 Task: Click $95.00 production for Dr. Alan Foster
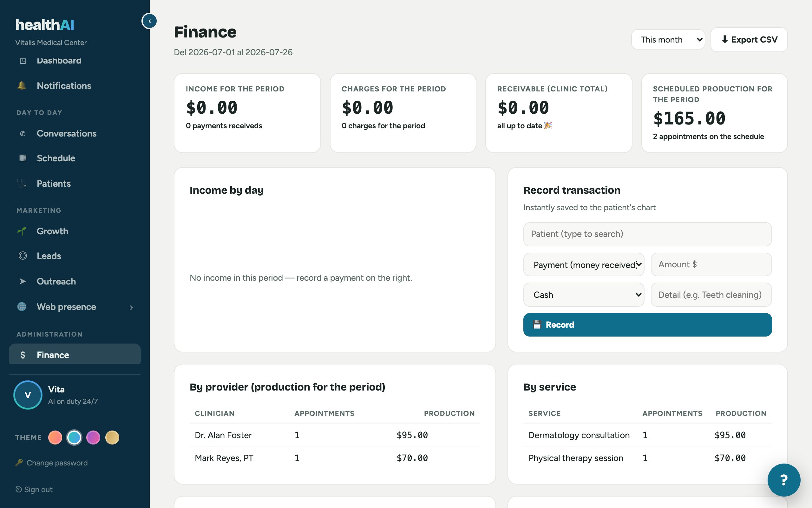pos(412,435)
